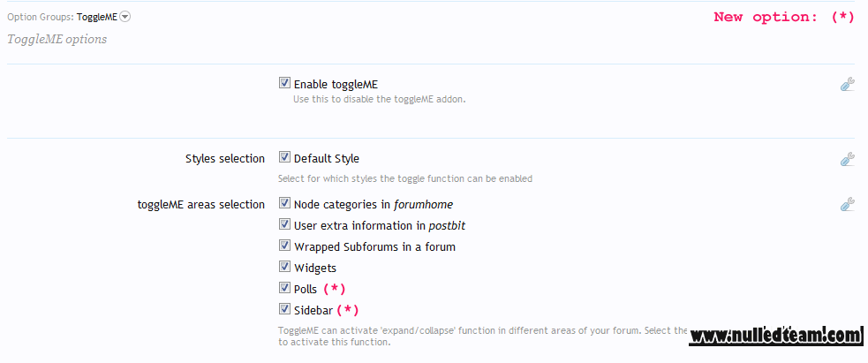Click the Option Groups label
The width and height of the screenshot is (868, 363).
pos(41,17)
